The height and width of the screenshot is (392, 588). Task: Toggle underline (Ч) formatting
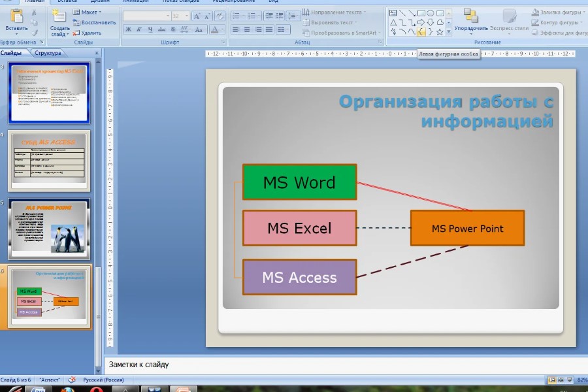pyautogui.click(x=151, y=29)
